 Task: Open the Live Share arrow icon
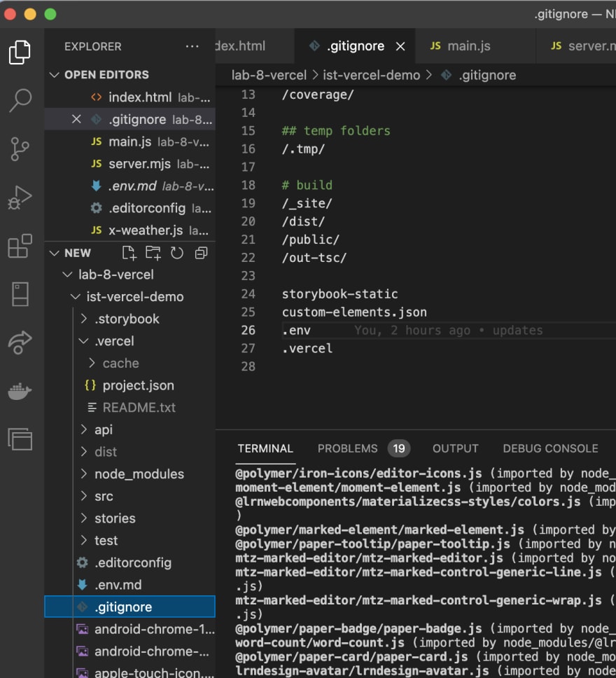(20, 343)
